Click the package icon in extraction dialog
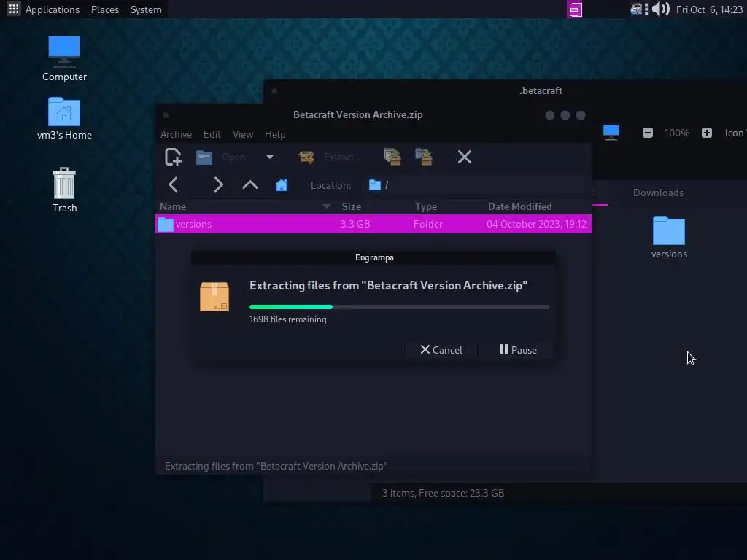Screen dimensions: 747x560 (x=214, y=297)
